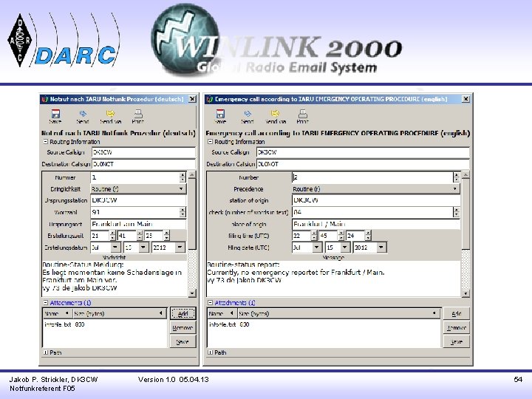Click Send via icon in German form toolbar
532x399 pixels.
[x=111, y=117]
